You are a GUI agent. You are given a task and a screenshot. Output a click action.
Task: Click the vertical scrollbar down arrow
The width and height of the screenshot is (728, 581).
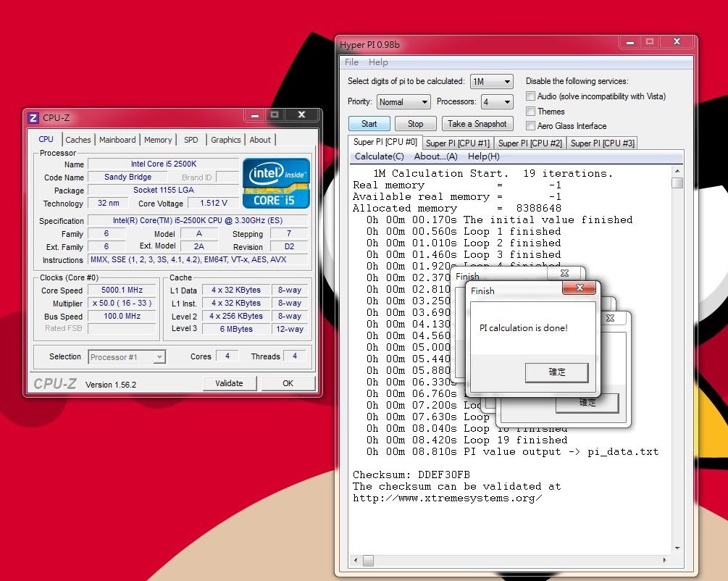(677, 548)
